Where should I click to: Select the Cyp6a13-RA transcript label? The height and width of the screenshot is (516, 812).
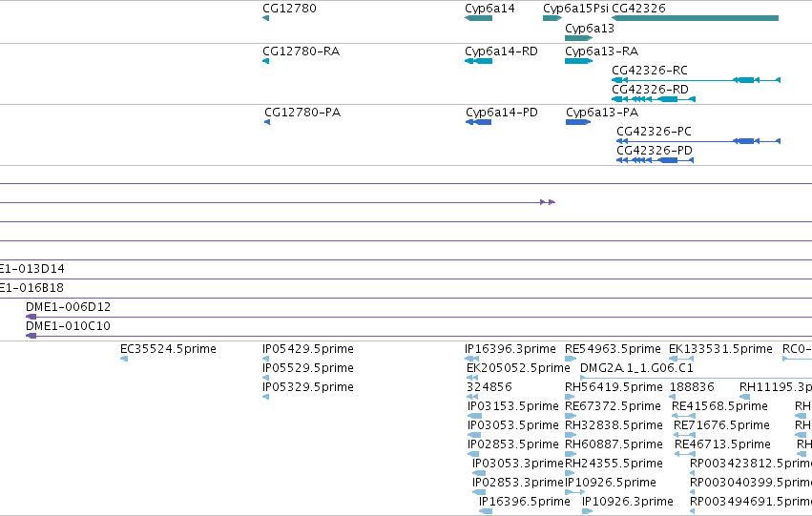click(601, 52)
